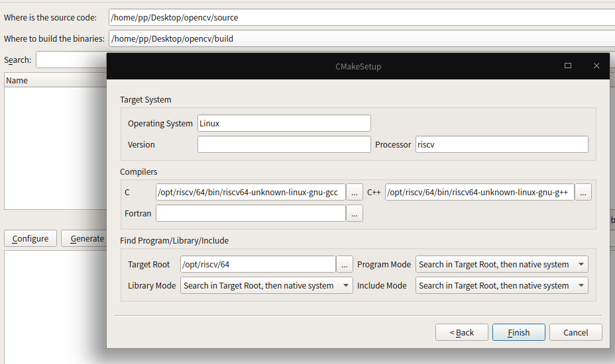Browse for the Fortran compiler path
Viewport: 615px width, 364px height.
tap(354, 213)
